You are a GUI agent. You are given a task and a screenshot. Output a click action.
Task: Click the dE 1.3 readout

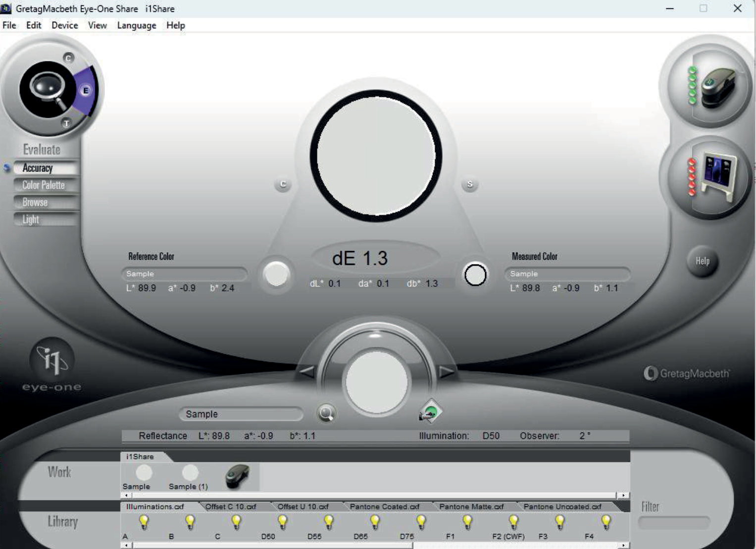click(360, 258)
